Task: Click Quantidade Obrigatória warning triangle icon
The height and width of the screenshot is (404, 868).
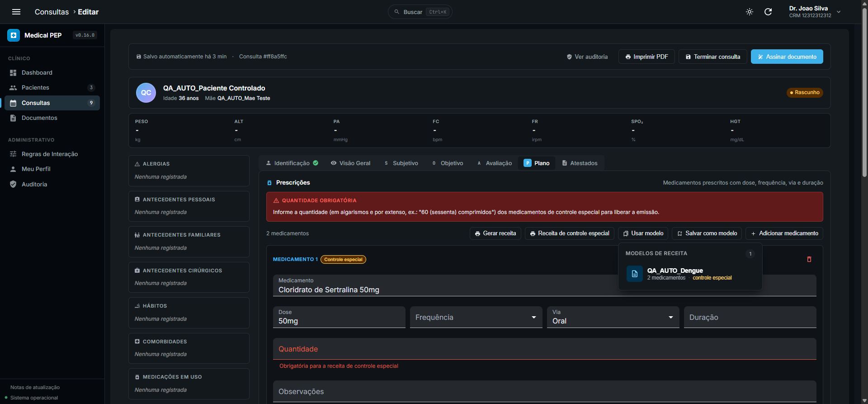Action: pyautogui.click(x=276, y=200)
